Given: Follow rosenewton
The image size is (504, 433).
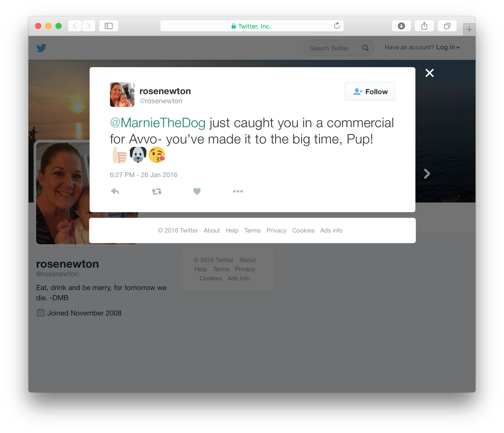Looking at the screenshot, I should (x=370, y=92).
